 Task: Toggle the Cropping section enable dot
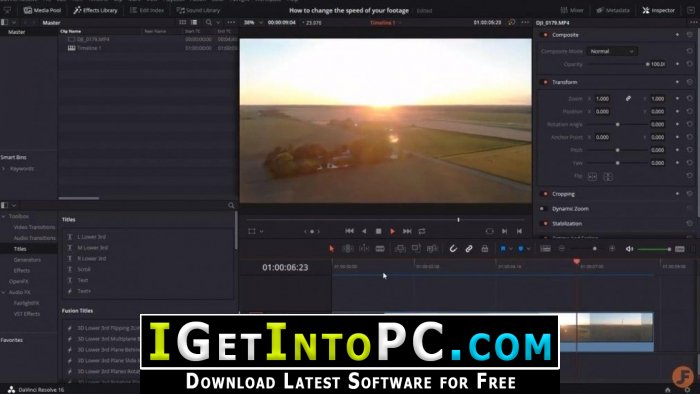tap(545, 194)
